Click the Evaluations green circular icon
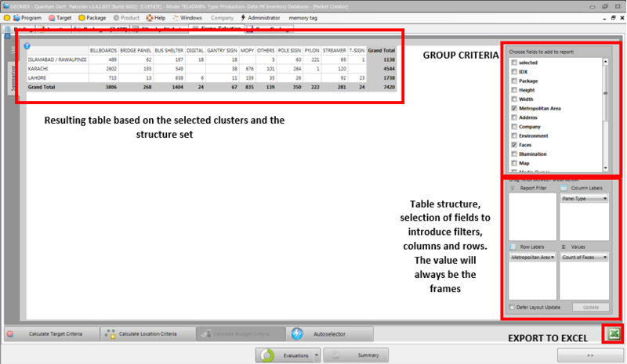 click(268, 355)
